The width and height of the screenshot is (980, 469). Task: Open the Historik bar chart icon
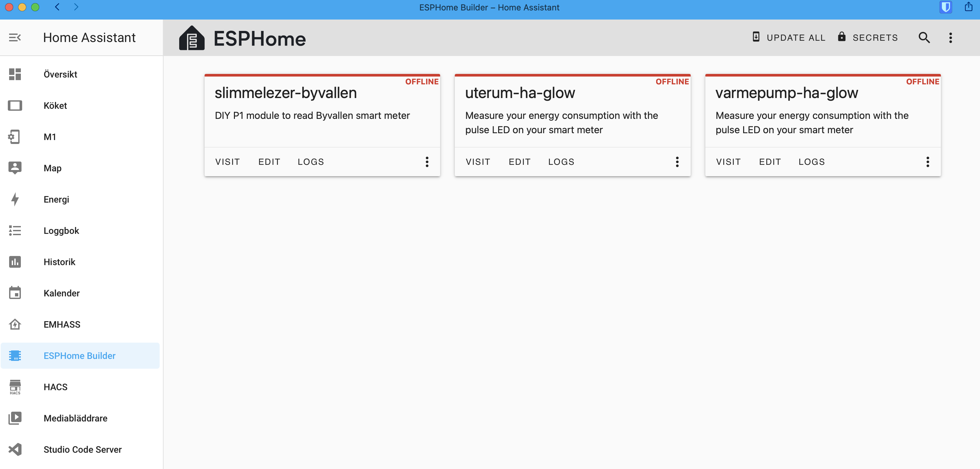14,262
